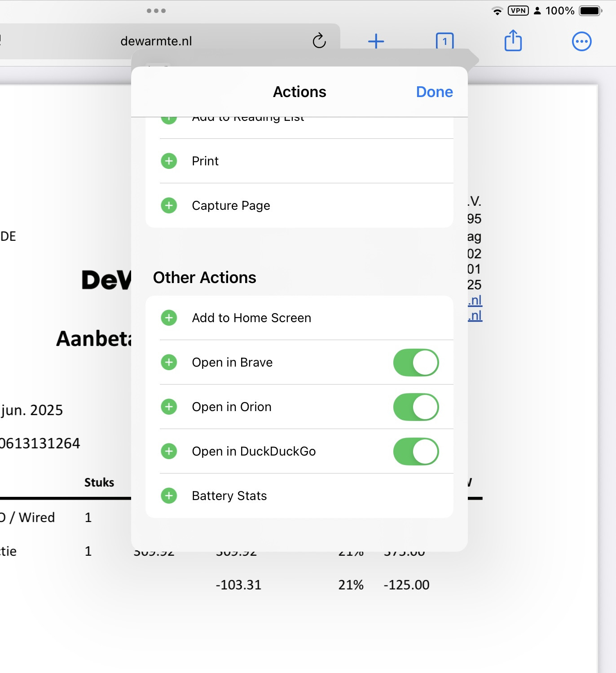Add Home Screen action using green plus
Screen dimensions: 616x673
click(169, 318)
